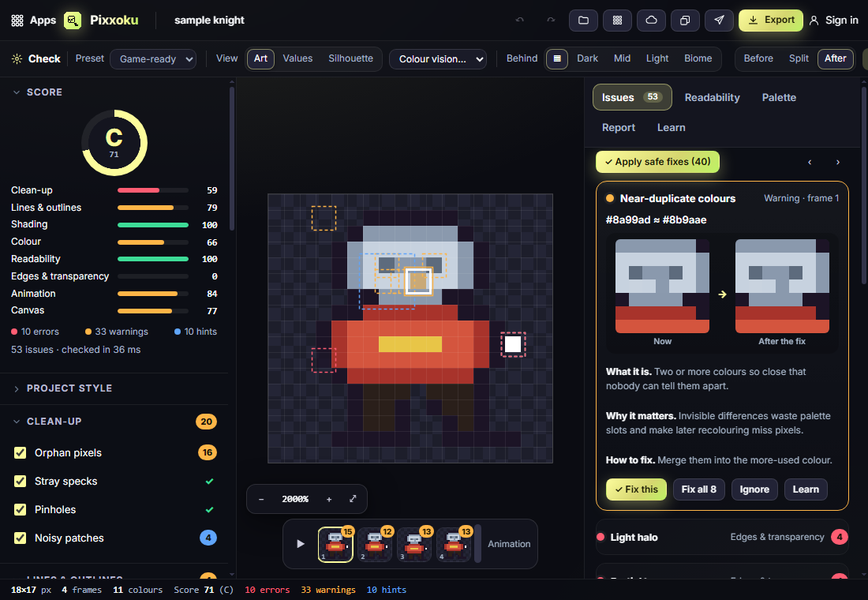The image size is (868, 600).
Task: Select animation frame 3 thumbnail
Action: 414,544
